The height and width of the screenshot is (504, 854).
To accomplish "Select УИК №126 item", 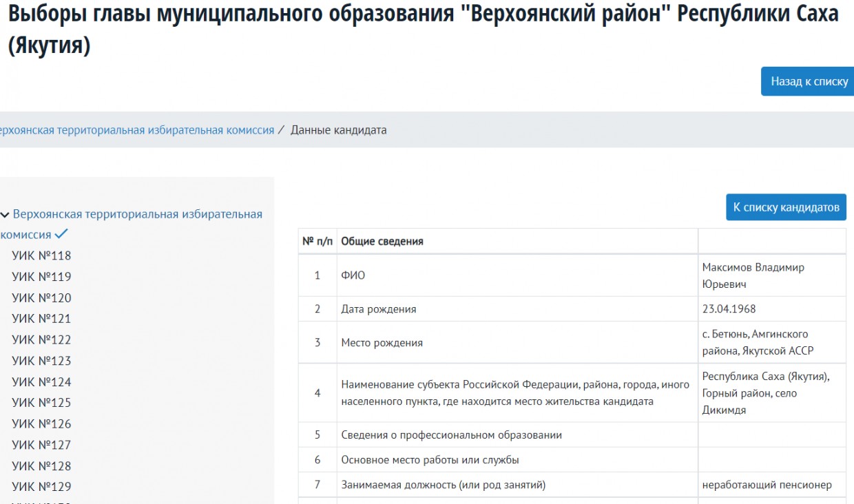I will [x=41, y=424].
